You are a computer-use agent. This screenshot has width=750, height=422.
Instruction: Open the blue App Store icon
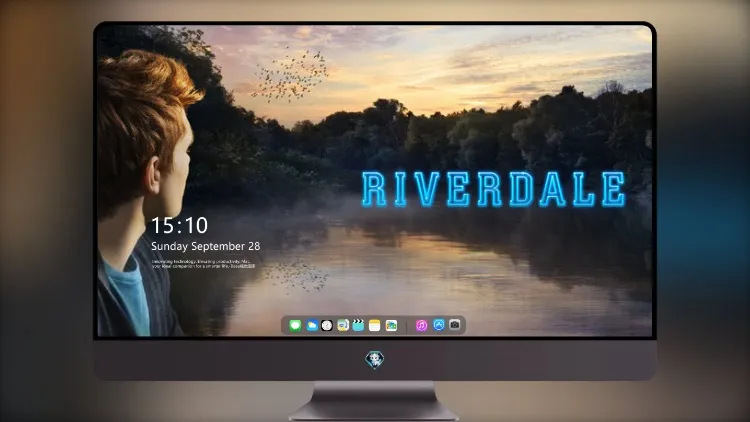tap(439, 325)
